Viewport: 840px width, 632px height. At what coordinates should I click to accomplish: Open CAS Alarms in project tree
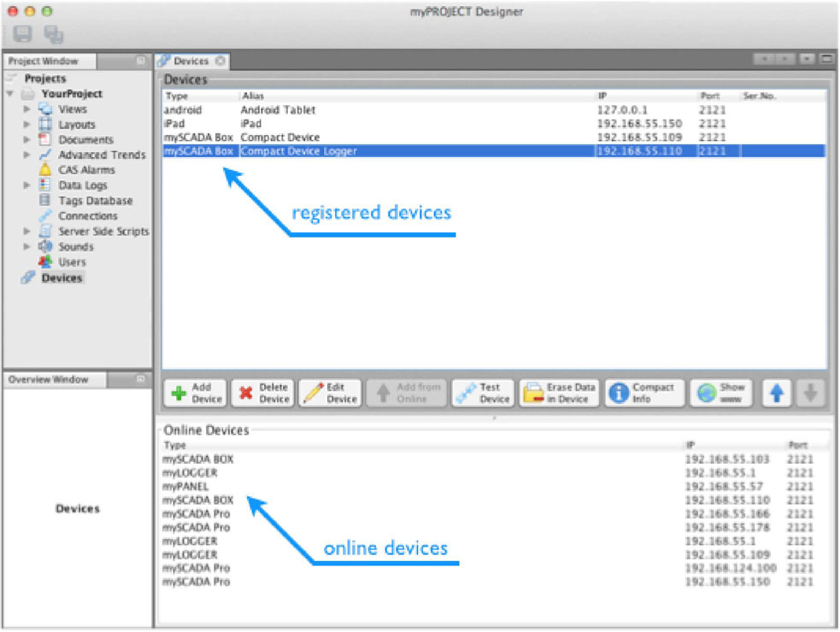86,170
